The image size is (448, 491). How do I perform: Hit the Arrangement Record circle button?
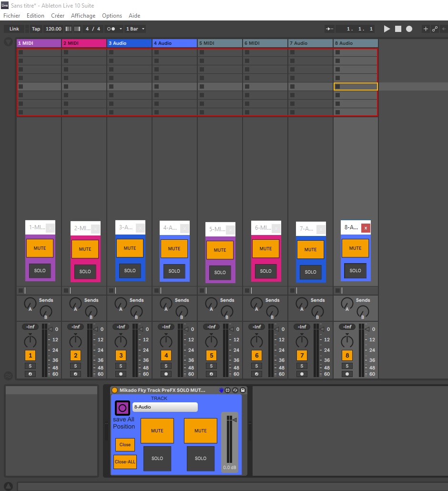coord(409,29)
